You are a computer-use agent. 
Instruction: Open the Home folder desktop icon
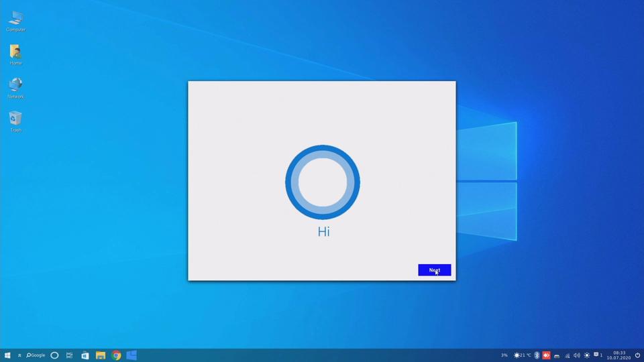point(15,54)
